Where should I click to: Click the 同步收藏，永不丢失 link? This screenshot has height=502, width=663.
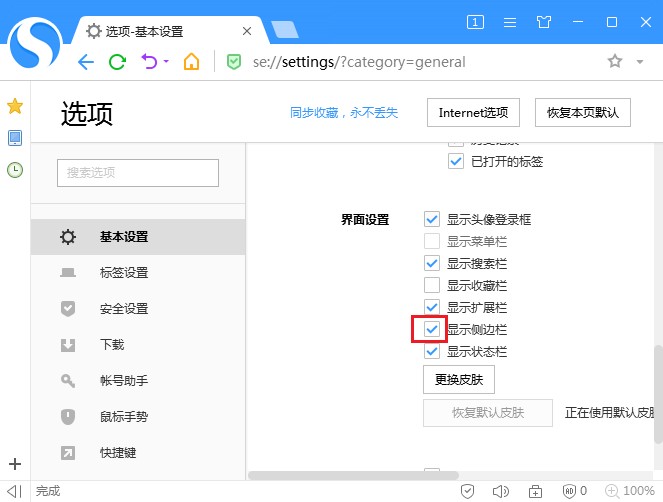click(344, 112)
